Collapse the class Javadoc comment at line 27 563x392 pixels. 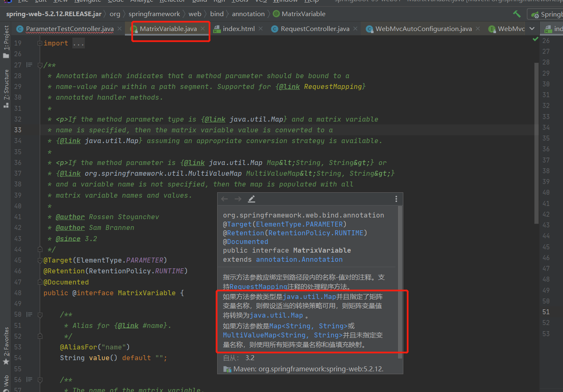40,65
